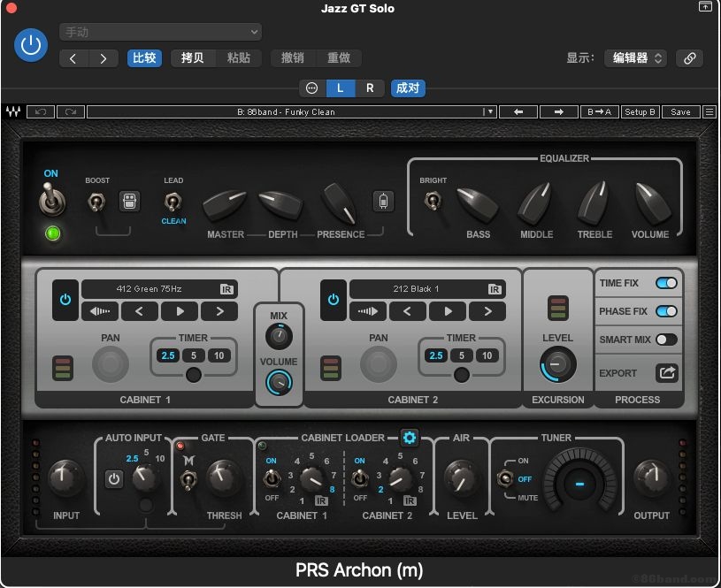Click the link icon button
The width and height of the screenshot is (721, 588).
pos(689,58)
